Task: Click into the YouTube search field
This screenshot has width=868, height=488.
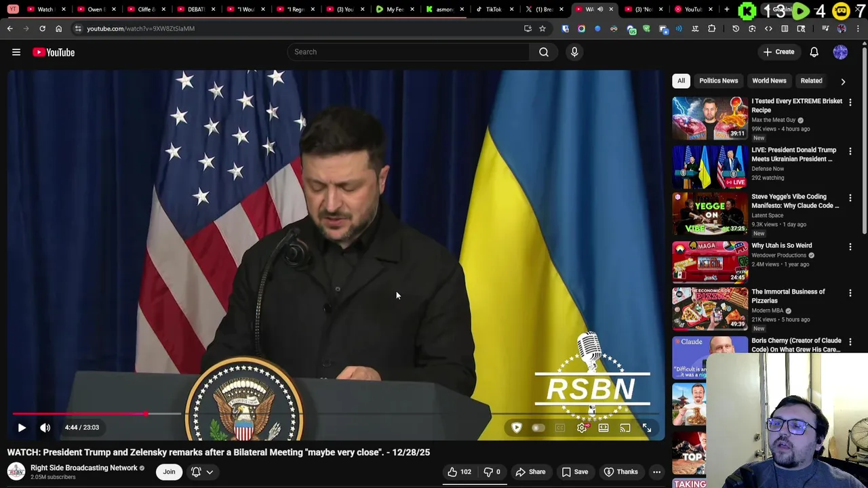Action: [409, 52]
